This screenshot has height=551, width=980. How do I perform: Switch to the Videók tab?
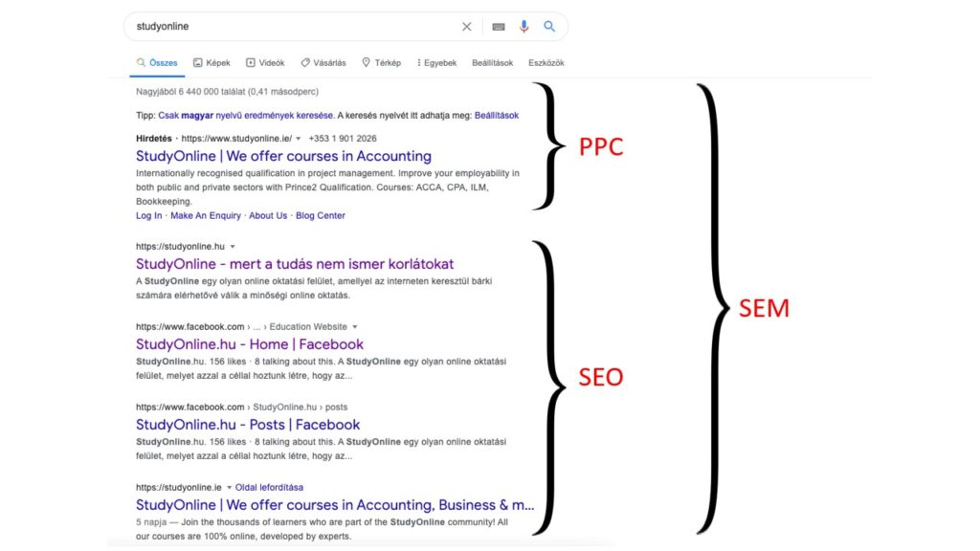[x=265, y=62]
